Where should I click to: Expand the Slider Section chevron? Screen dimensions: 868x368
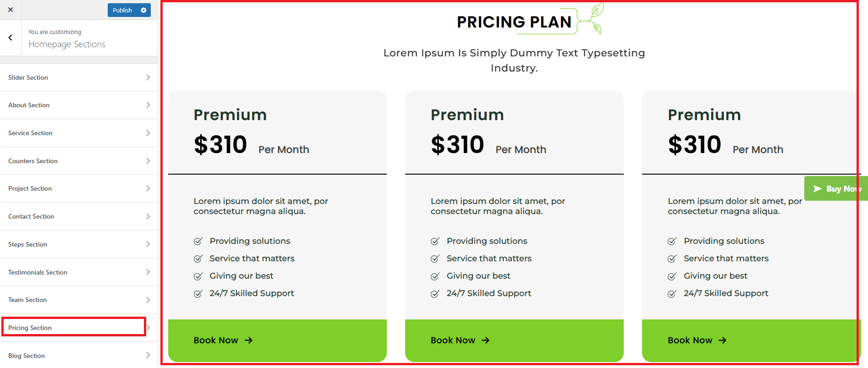148,77
